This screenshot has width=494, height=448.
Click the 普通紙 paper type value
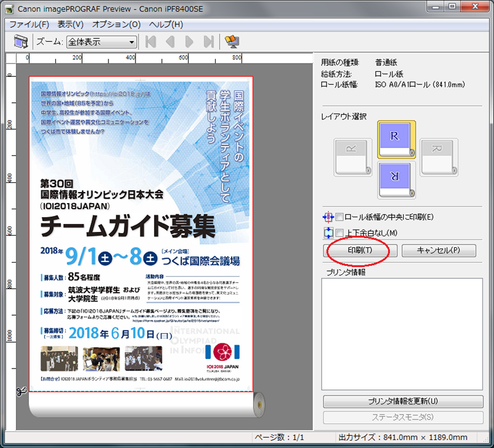pos(386,62)
